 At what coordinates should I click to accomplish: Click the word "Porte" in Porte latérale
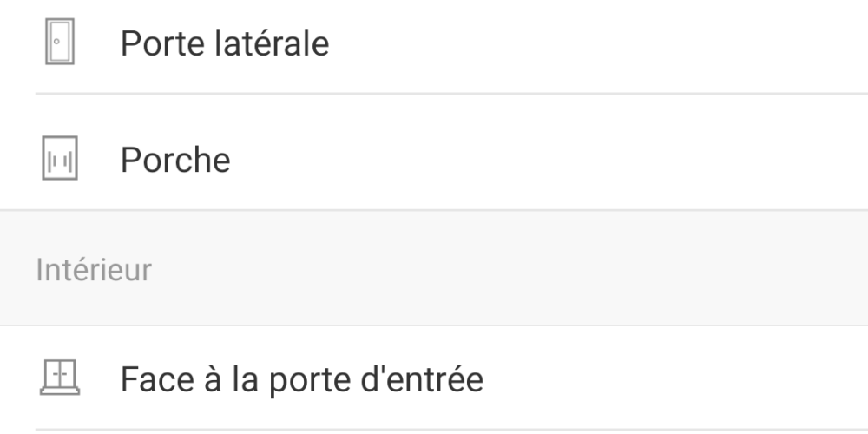163,43
